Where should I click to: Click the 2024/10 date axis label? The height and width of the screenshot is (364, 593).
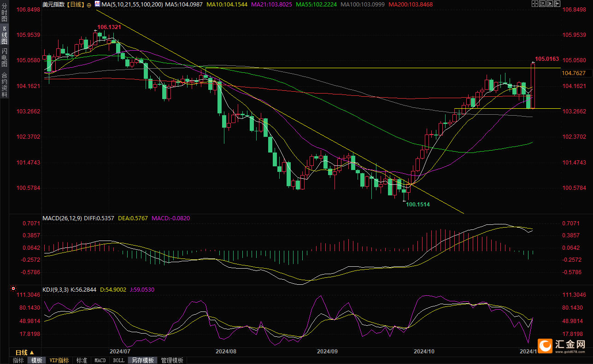(424, 351)
